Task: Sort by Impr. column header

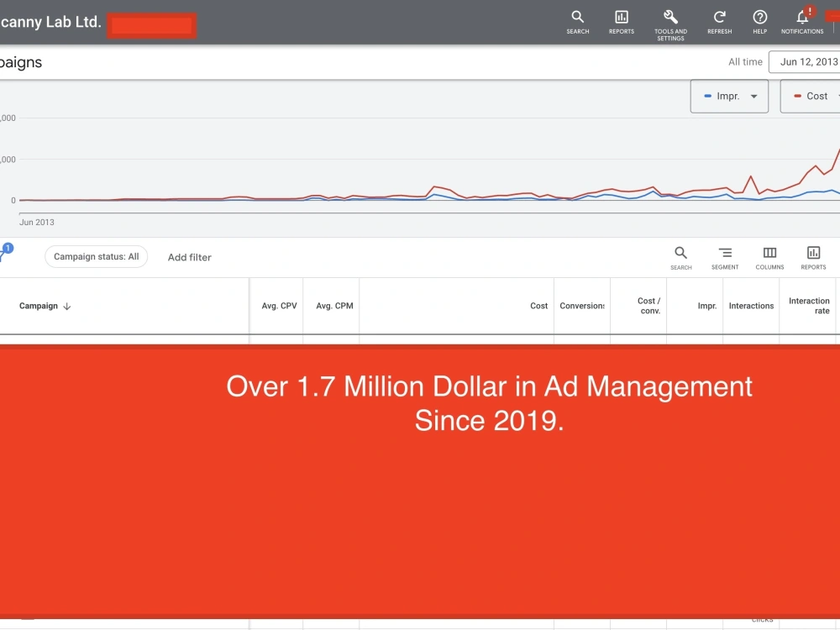Action: [707, 306]
